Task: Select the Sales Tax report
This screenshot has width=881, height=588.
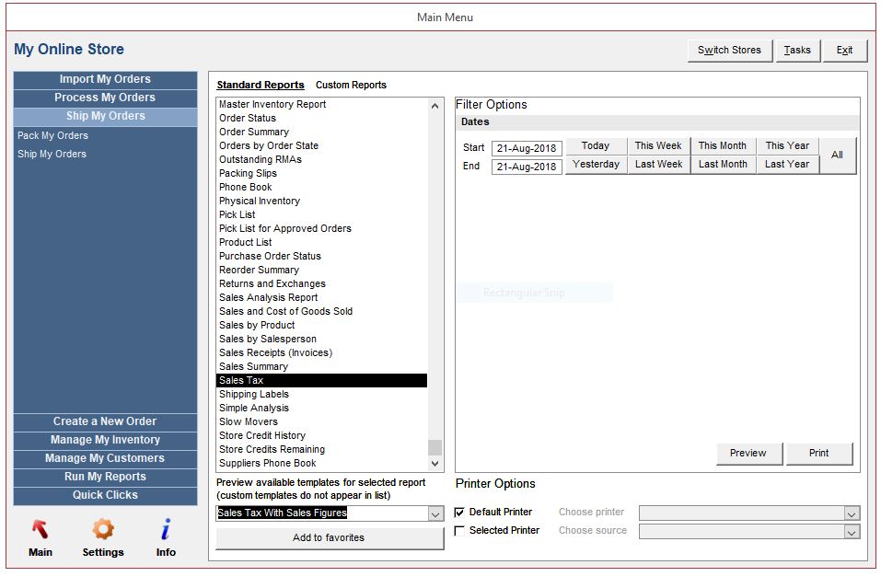Action: pyautogui.click(x=322, y=381)
